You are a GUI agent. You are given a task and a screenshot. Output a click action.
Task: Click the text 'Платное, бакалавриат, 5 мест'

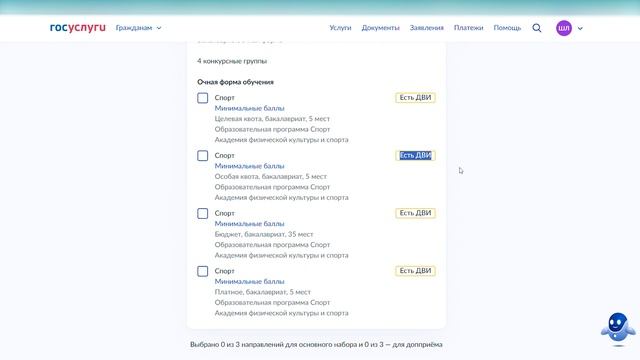tap(262, 292)
